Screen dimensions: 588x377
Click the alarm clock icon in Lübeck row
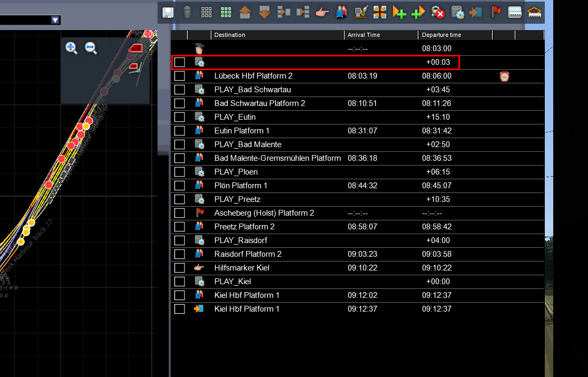(504, 76)
